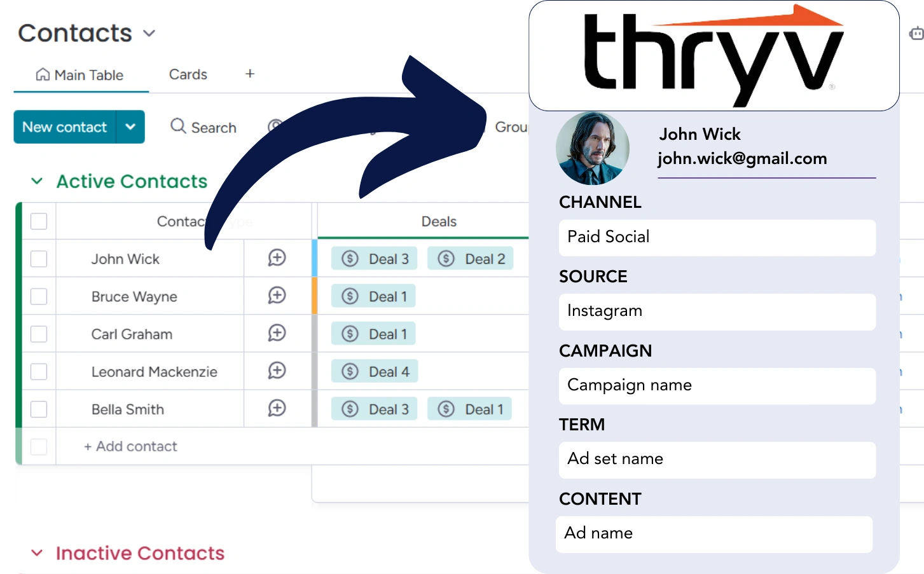924x574 pixels.
Task: Switch to Main Table tab
Action: (x=81, y=75)
